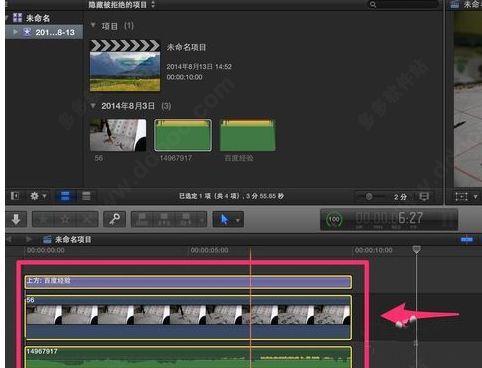482x368 pixels.
Task: Select the purple title clip 上方: 百度经验
Action: tap(188, 282)
